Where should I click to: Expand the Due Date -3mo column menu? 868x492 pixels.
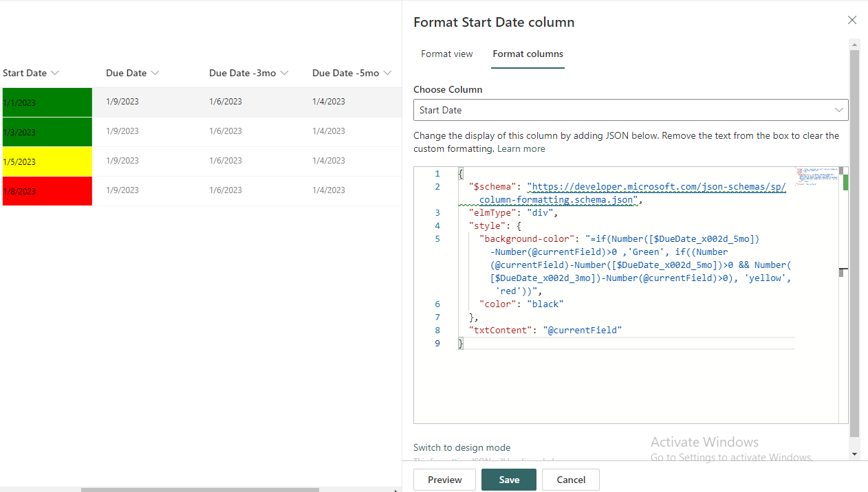pyautogui.click(x=283, y=73)
